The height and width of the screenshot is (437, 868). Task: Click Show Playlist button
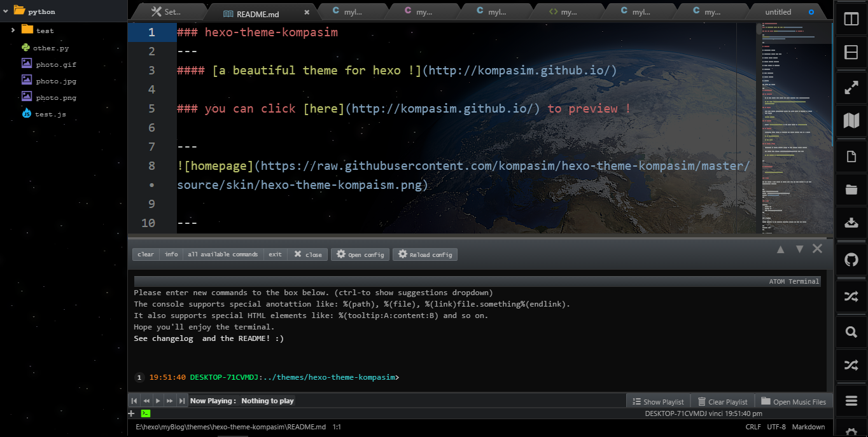pyautogui.click(x=658, y=401)
